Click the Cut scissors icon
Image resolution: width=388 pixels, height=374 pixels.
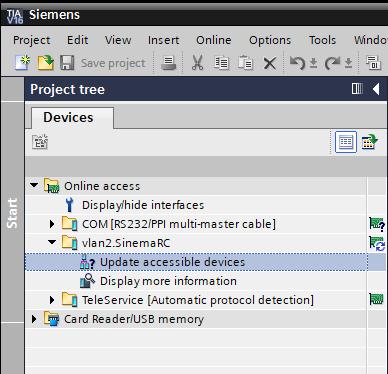click(x=197, y=62)
